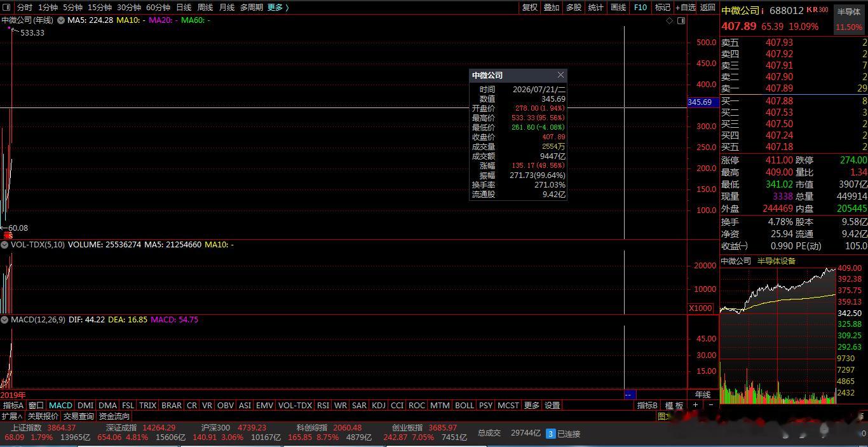This screenshot has height=447, width=868.
Task: Click the 半导体设备 link above mini chart
Action: tap(776, 261)
